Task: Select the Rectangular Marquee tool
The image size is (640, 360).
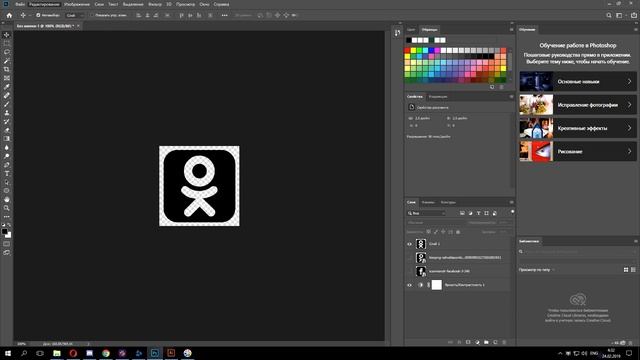Action: click(7, 43)
